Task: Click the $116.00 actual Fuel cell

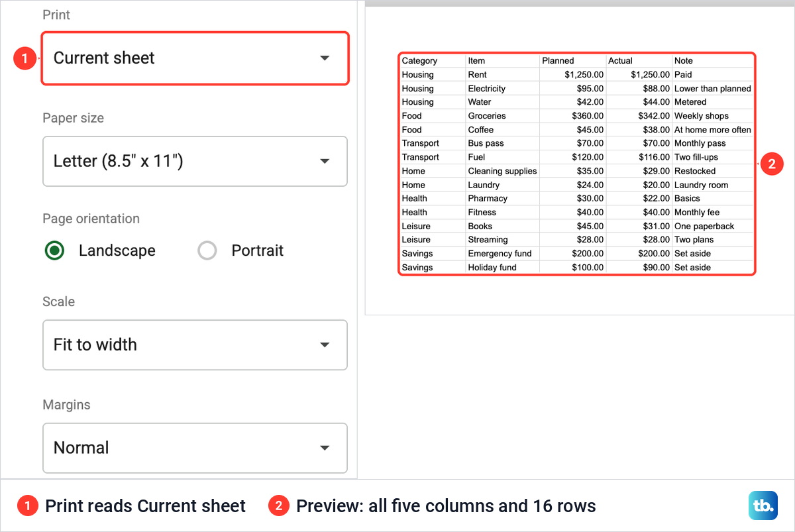Action: click(639, 157)
